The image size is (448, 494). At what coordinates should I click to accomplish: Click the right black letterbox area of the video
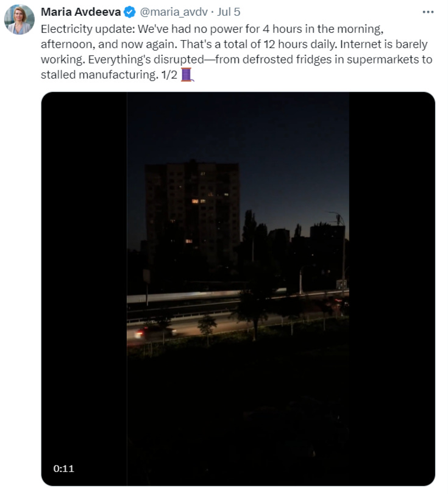click(x=392, y=288)
